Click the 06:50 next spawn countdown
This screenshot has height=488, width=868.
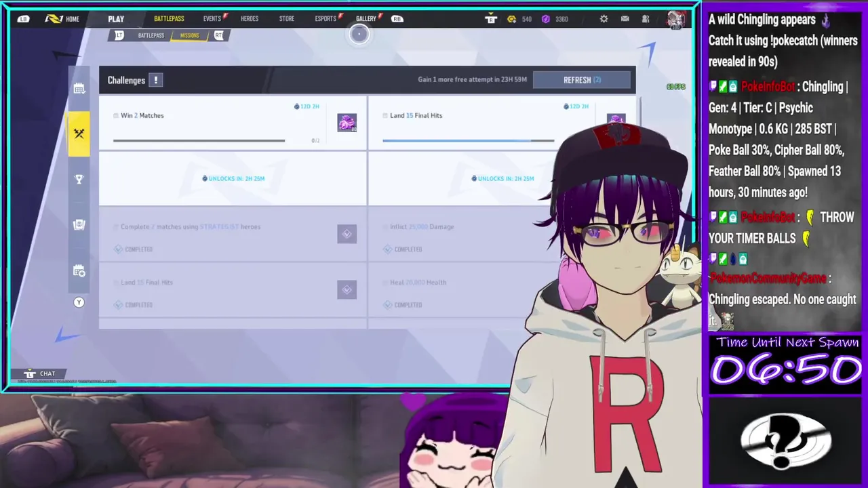786,370
